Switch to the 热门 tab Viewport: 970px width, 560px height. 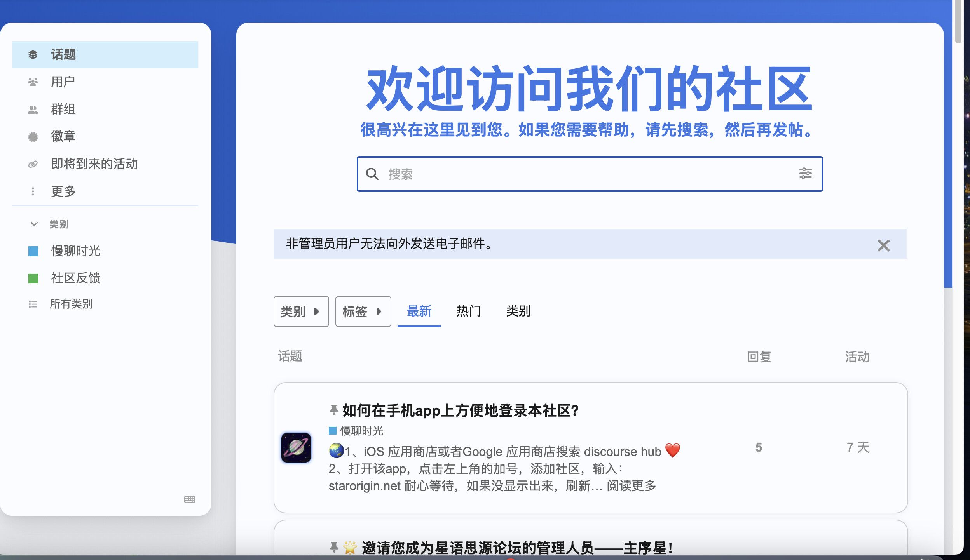point(469,311)
